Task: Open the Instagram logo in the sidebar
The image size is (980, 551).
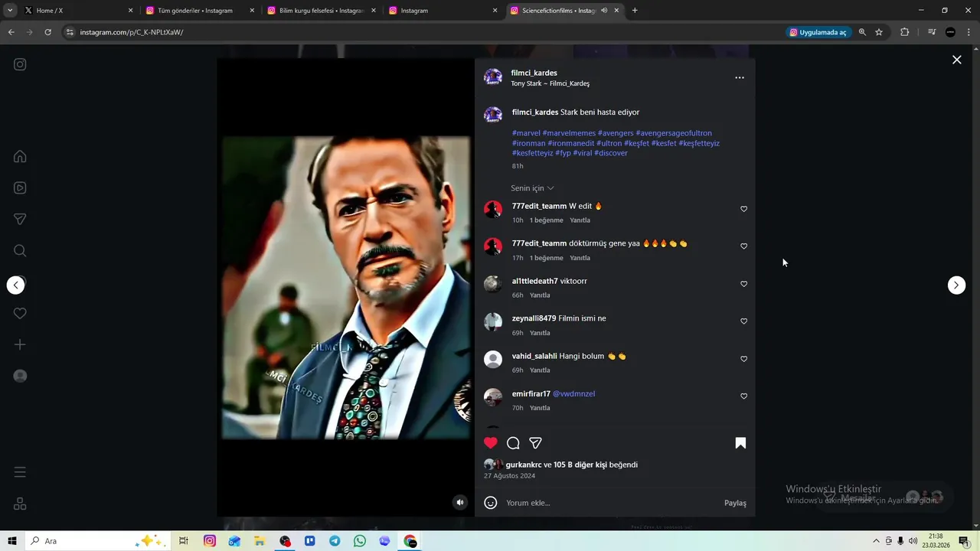Action: (x=20, y=64)
